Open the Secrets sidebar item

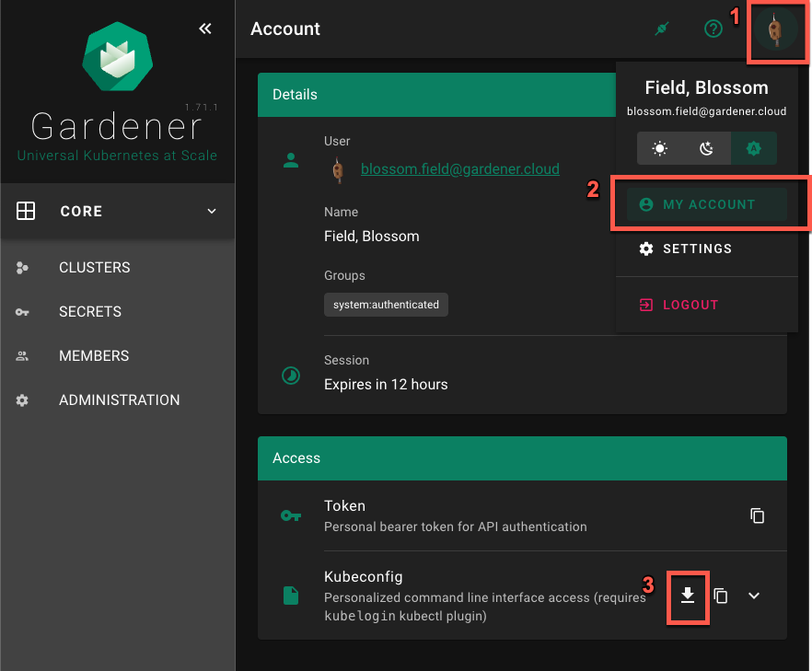tap(89, 312)
